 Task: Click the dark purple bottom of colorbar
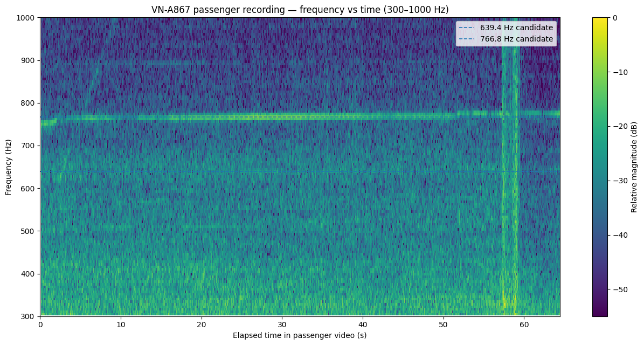[x=599, y=314]
